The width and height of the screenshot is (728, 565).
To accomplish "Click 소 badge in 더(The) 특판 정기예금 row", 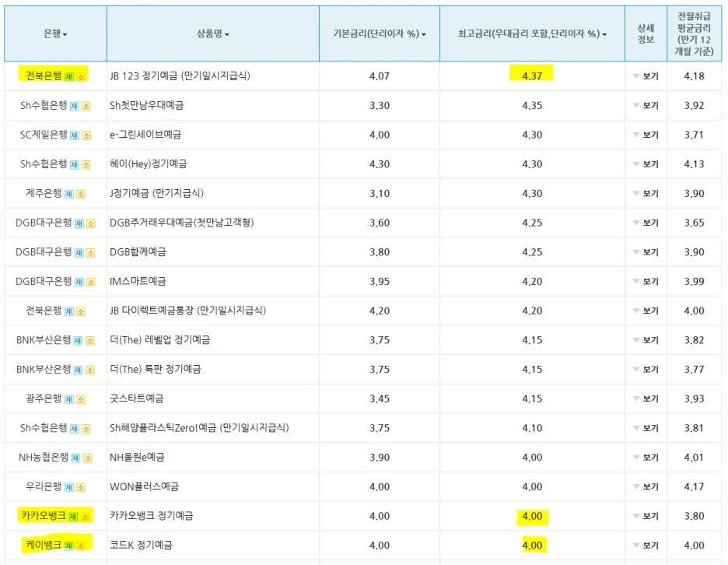I will (90, 370).
